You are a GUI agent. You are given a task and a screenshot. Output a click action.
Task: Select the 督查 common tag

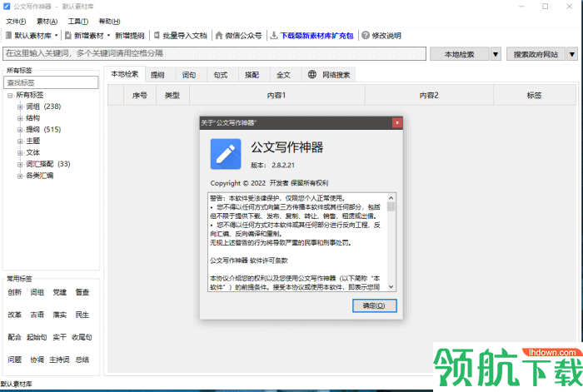(82, 292)
